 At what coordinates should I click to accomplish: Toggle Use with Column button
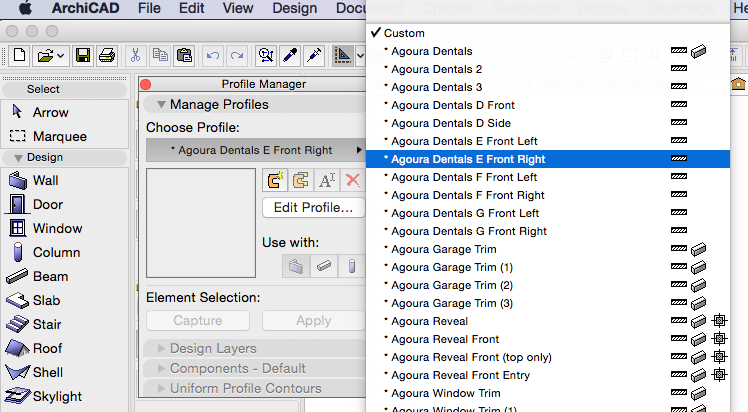[x=351, y=266]
